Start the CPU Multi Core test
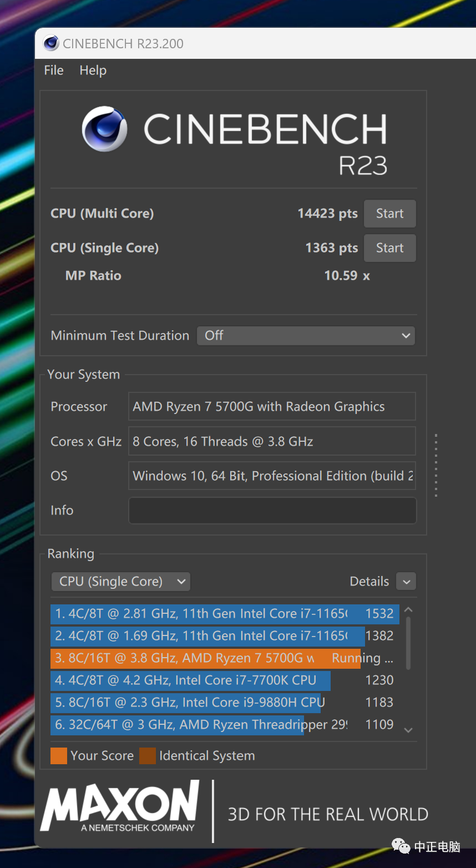Screen dimensions: 476x868 click(x=389, y=214)
